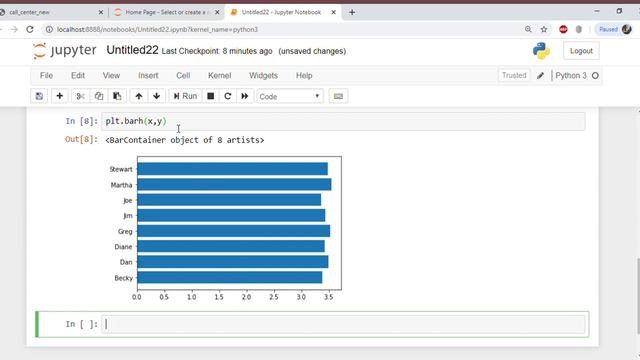Reload the page

click(30, 29)
